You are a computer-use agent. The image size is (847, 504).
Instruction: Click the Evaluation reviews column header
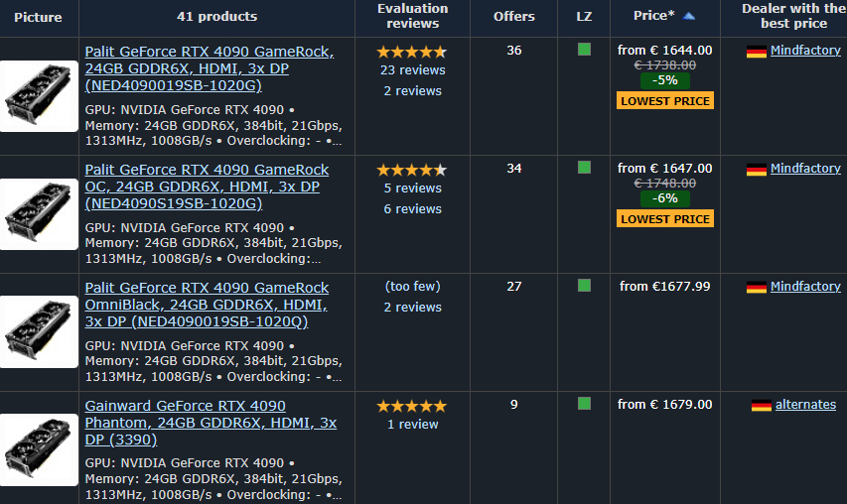tap(413, 16)
